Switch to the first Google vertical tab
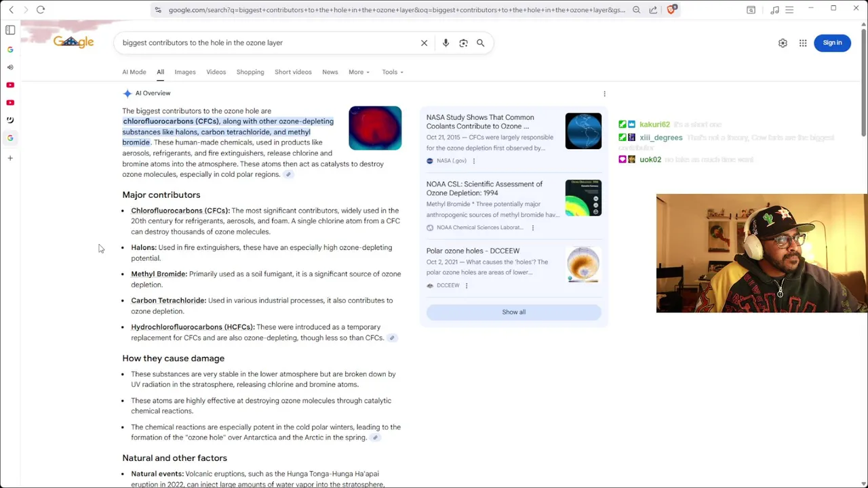Screen dimensions: 868x488 tap(10, 49)
